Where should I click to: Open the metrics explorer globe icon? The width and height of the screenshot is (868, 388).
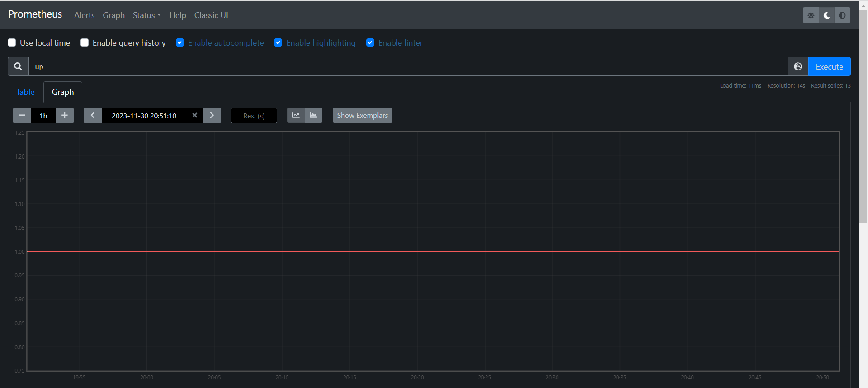click(x=798, y=66)
